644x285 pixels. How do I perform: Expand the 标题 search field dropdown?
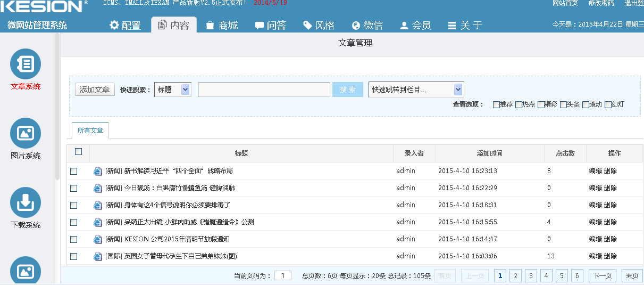click(x=185, y=89)
